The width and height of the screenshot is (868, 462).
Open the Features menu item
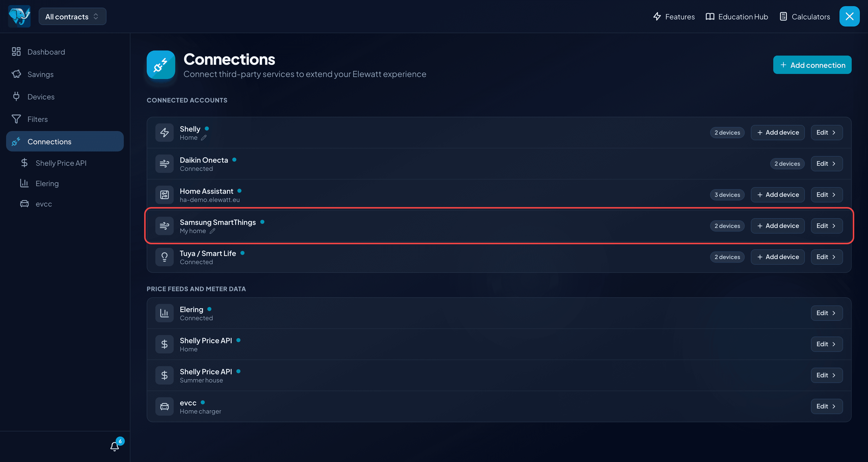674,17
